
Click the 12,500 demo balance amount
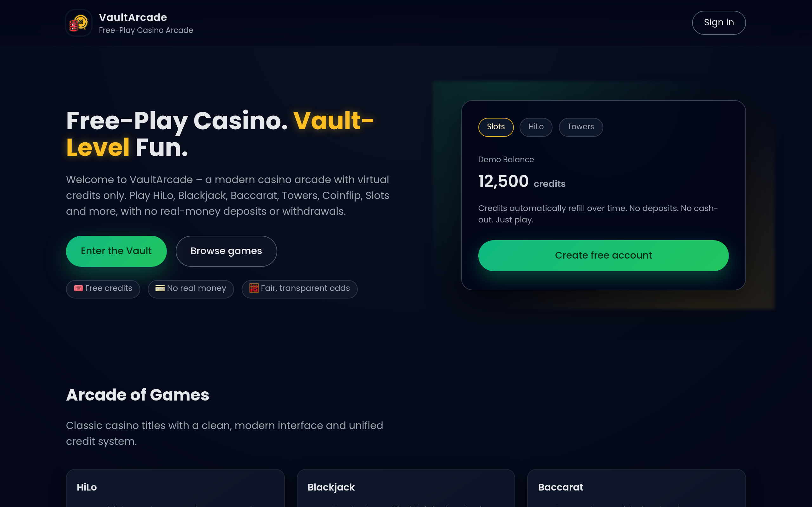tap(503, 181)
